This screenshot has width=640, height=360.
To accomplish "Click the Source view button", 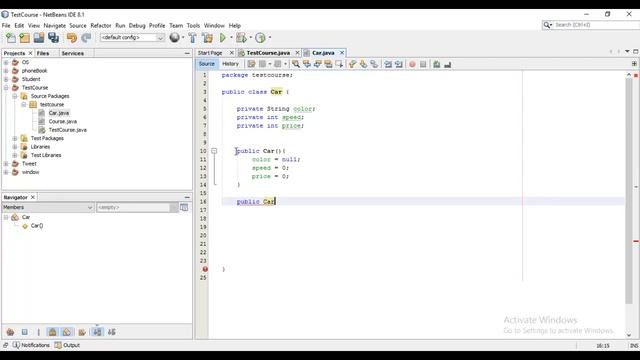I will click(x=207, y=64).
